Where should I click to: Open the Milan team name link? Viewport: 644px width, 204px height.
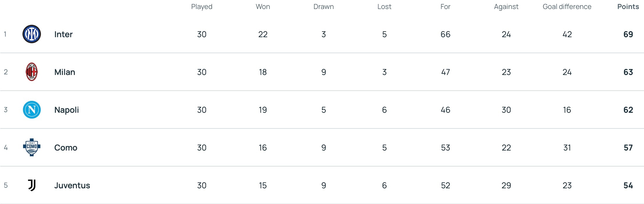pyautogui.click(x=65, y=72)
